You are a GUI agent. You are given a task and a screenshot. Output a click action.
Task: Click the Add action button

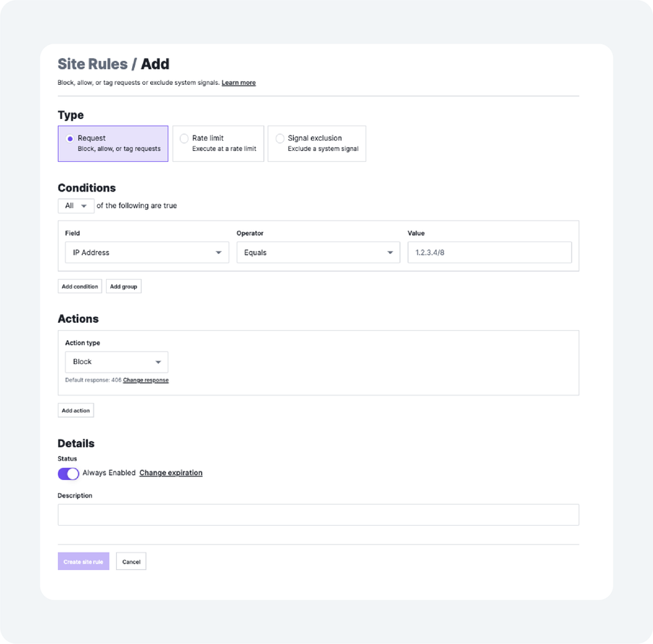[75, 410]
